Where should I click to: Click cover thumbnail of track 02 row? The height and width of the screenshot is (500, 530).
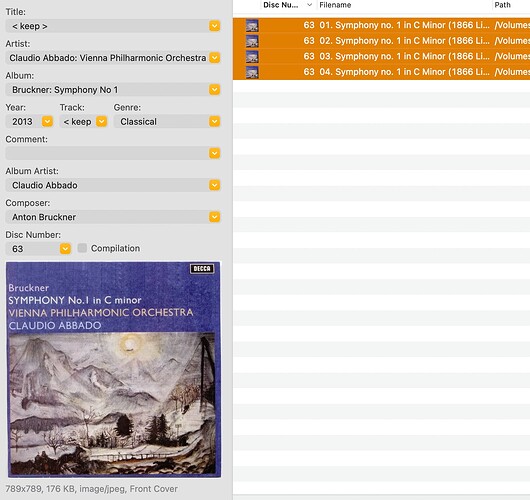252,41
